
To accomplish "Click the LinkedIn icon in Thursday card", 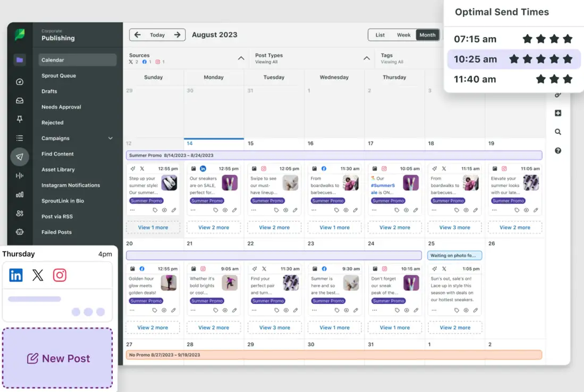I will 15,275.
